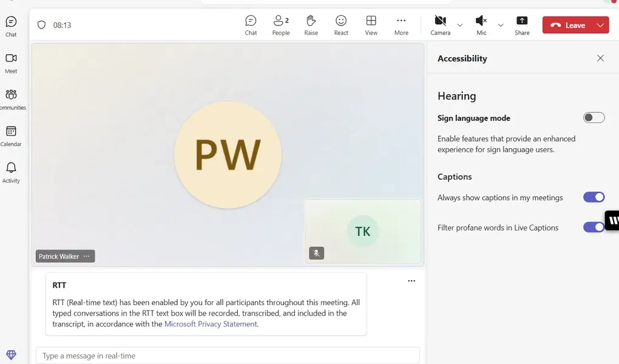
Task: Raise your hand using the Raise icon
Action: point(311,24)
